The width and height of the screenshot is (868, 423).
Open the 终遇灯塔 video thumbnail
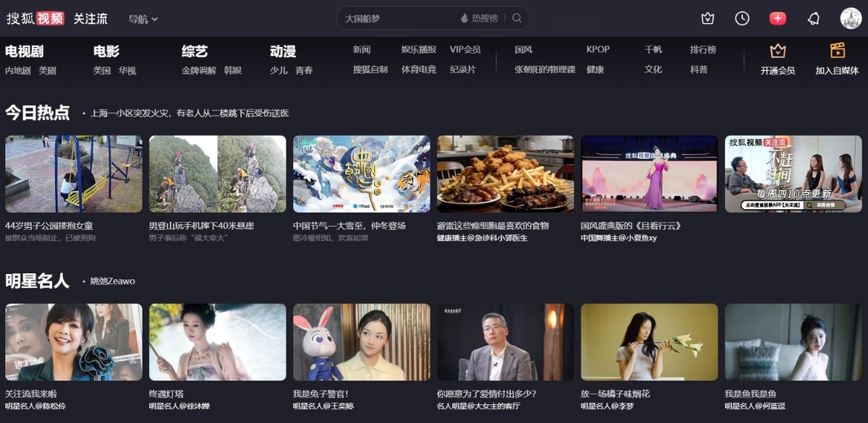point(218,342)
